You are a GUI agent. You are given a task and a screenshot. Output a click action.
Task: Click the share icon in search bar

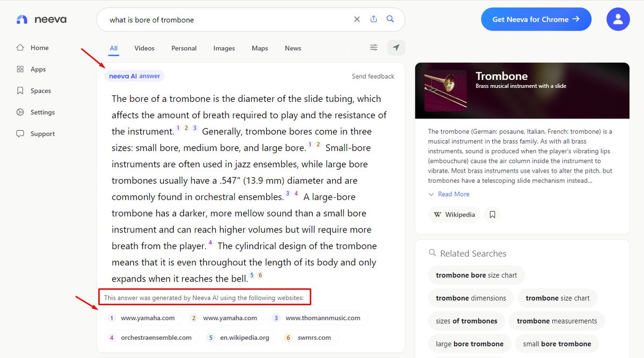pyautogui.click(x=374, y=19)
